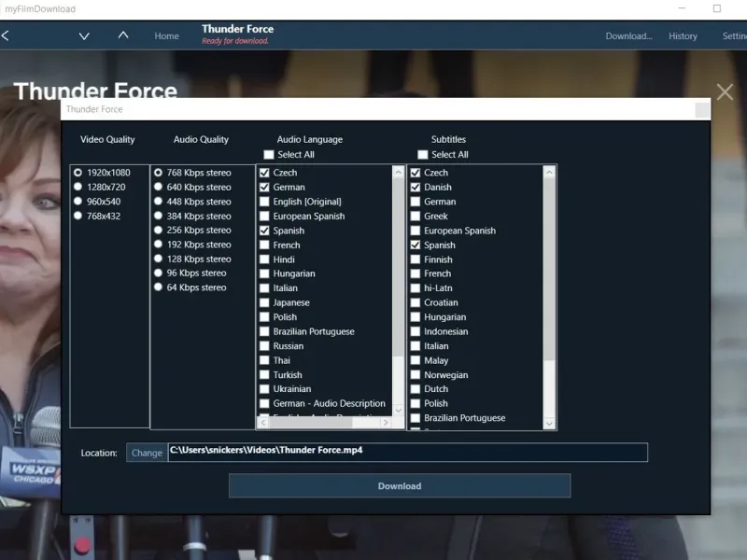
Task: Open the History menu item
Action: pos(683,36)
